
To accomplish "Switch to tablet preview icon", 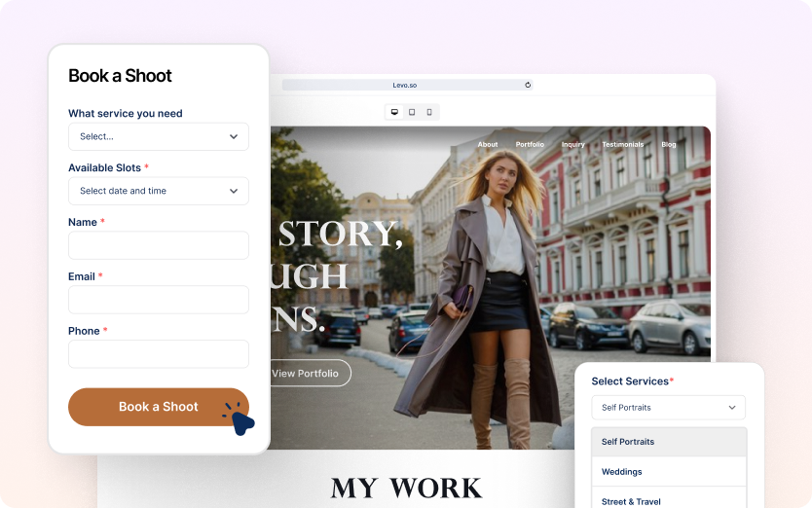I will (x=412, y=112).
